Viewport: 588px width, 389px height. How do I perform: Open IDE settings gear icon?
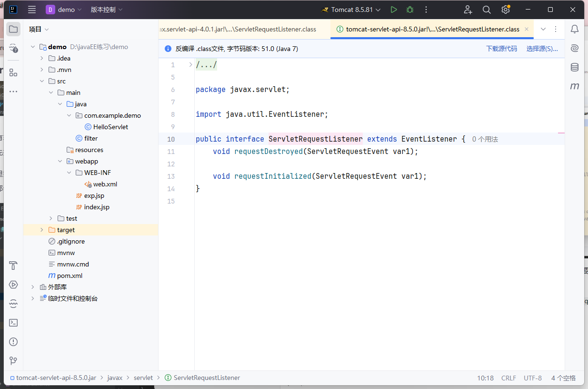(506, 10)
